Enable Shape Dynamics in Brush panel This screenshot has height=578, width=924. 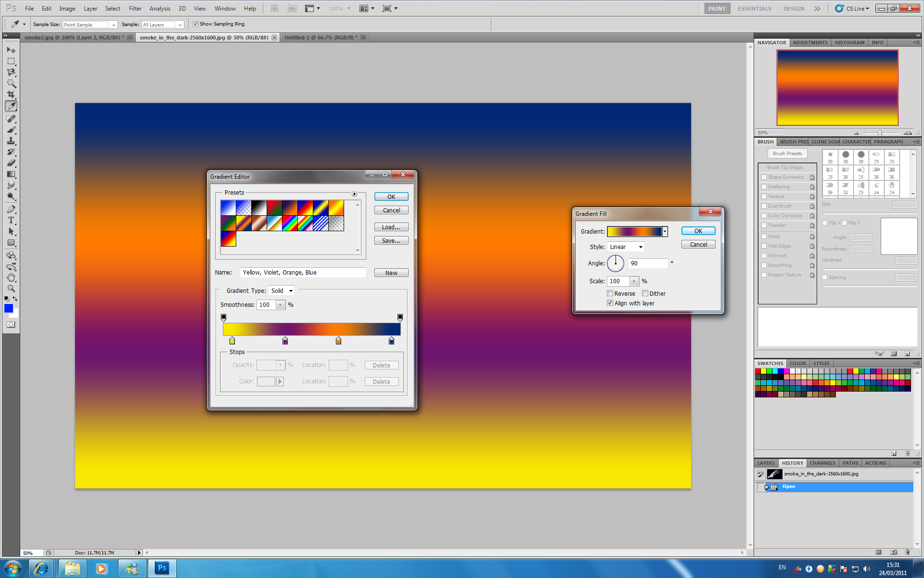(x=764, y=177)
